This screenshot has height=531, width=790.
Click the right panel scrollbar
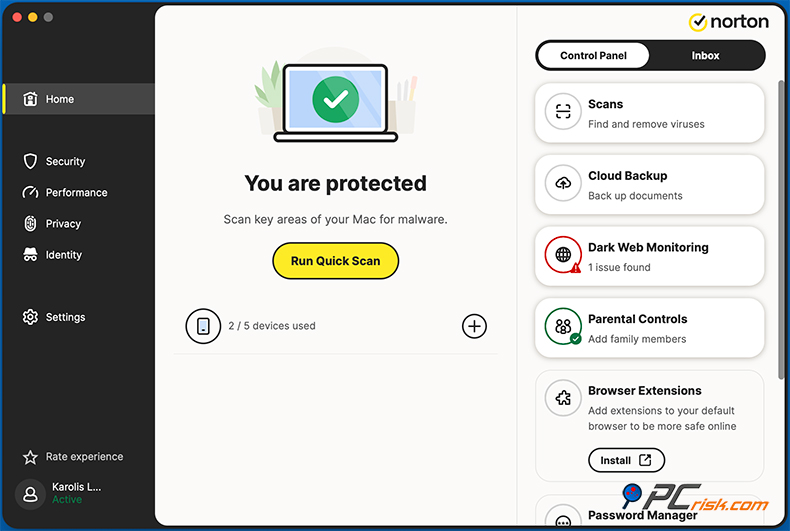tap(780, 220)
